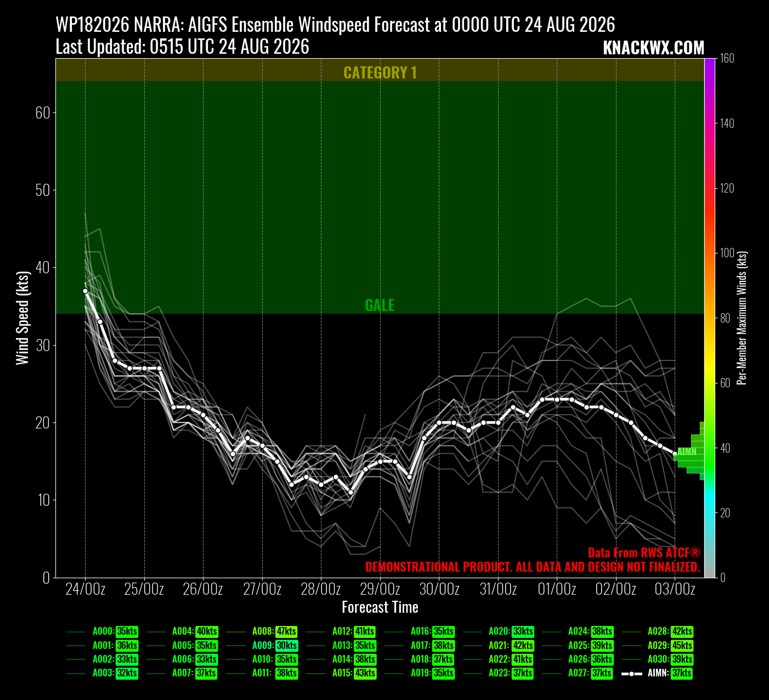Click the A022 legend entry

[x=499, y=659]
